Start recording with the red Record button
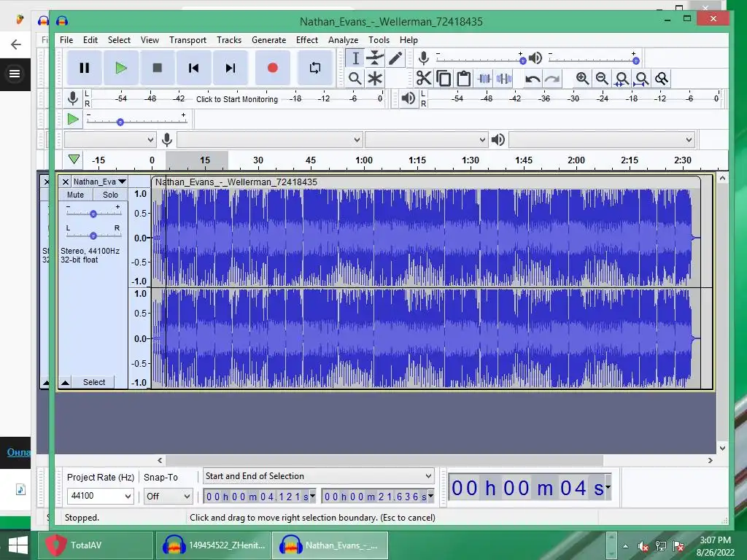The image size is (747, 560). click(273, 68)
